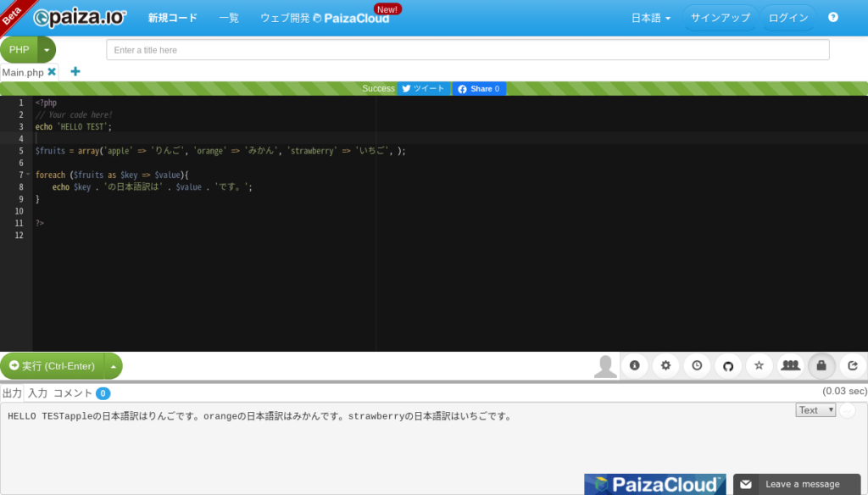Click the title input field

(466, 49)
